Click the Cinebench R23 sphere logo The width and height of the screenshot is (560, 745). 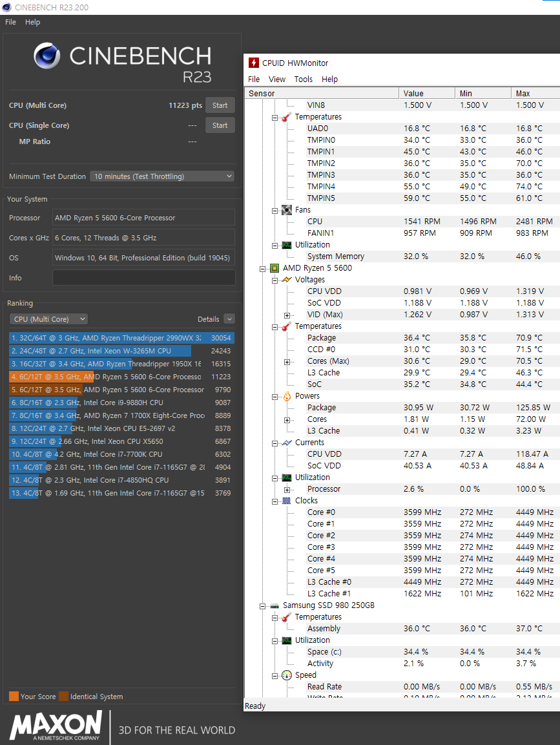(x=47, y=56)
